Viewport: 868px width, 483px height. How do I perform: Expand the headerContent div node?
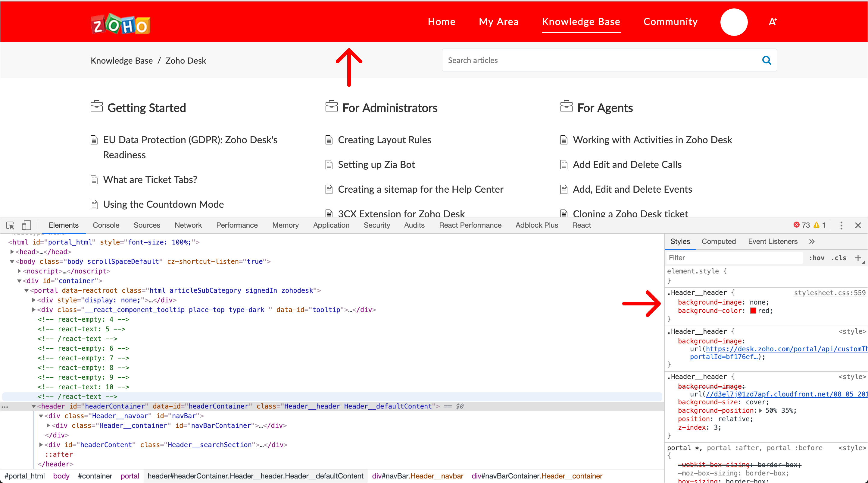41,445
